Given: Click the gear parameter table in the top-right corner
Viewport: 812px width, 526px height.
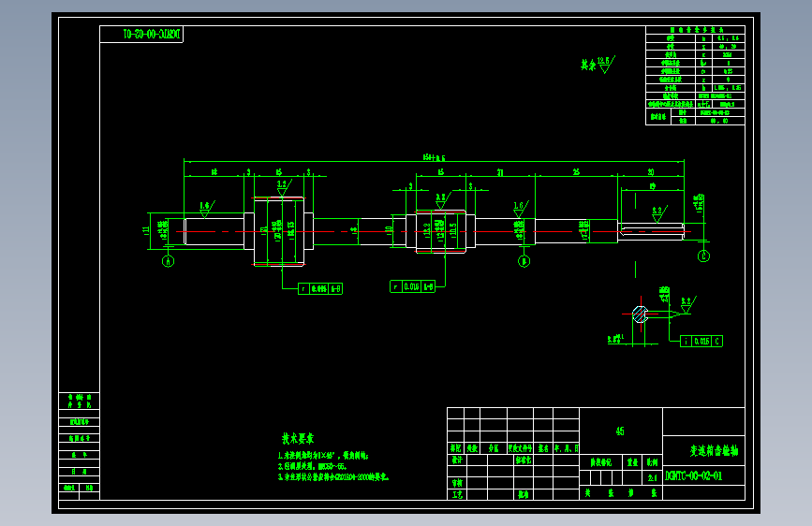Looking at the screenshot, I should 696,76.
